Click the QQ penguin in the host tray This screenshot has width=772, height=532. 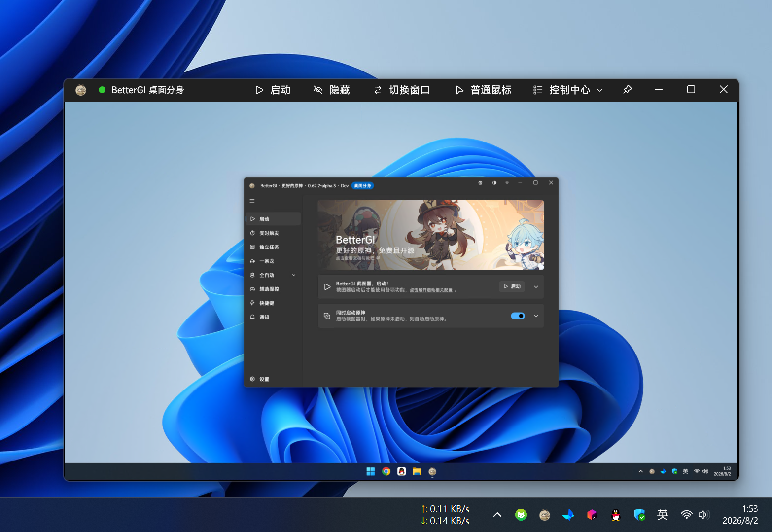click(616, 515)
